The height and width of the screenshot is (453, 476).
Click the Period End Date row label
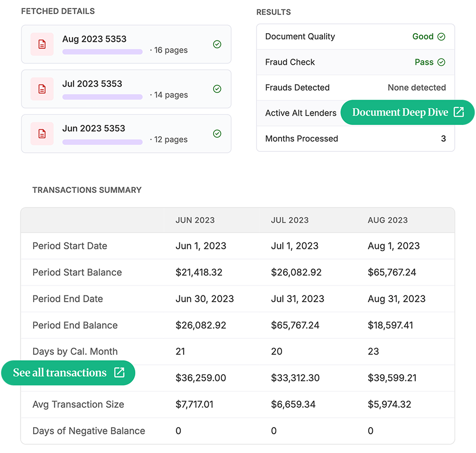click(x=68, y=299)
